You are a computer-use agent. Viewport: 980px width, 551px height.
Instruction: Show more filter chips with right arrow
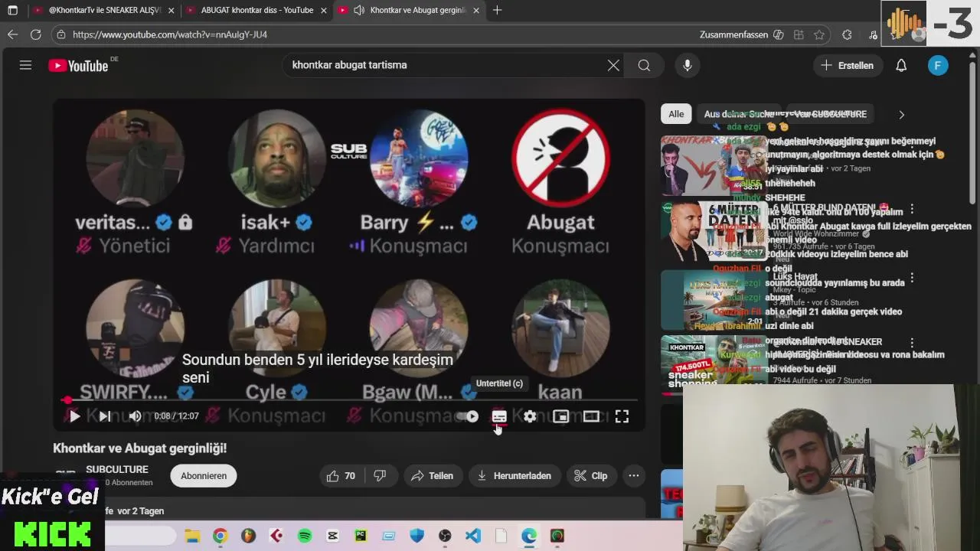pos(901,114)
